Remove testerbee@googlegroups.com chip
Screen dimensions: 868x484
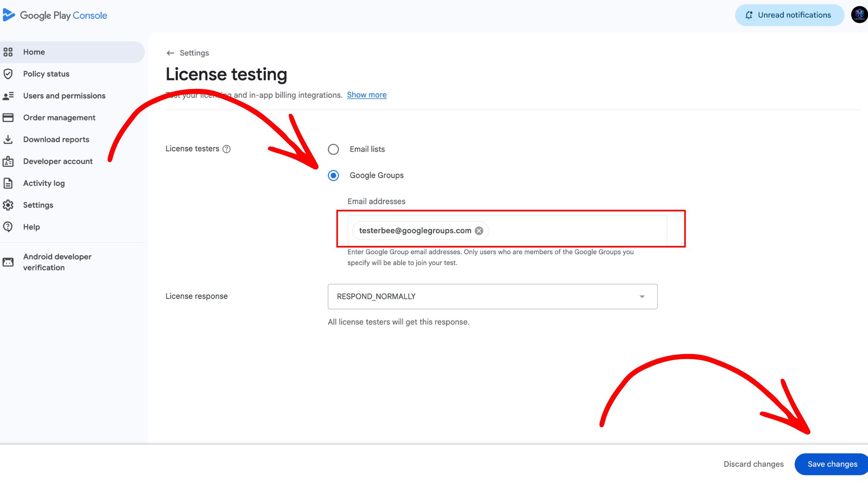pos(479,231)
